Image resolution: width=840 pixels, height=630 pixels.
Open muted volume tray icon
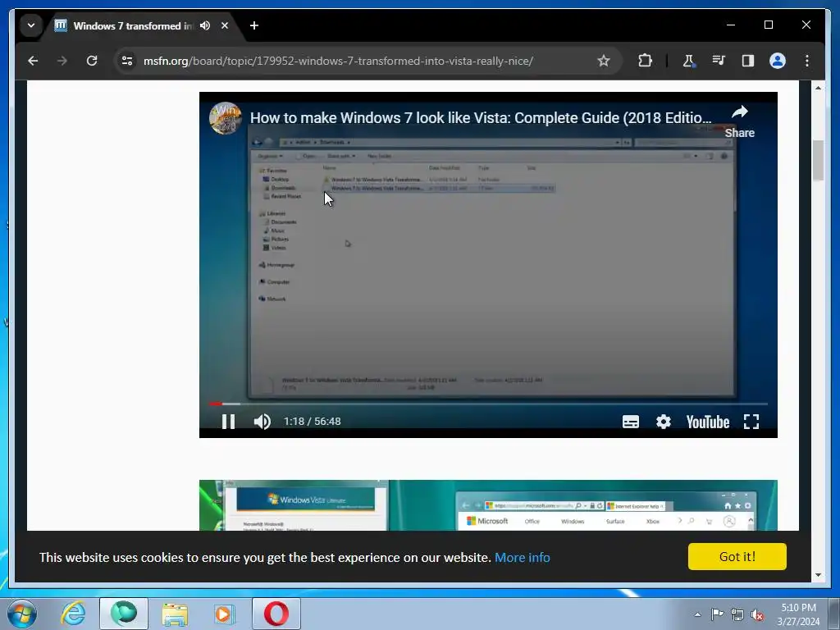pyautogui.click(x=757, y=614)
